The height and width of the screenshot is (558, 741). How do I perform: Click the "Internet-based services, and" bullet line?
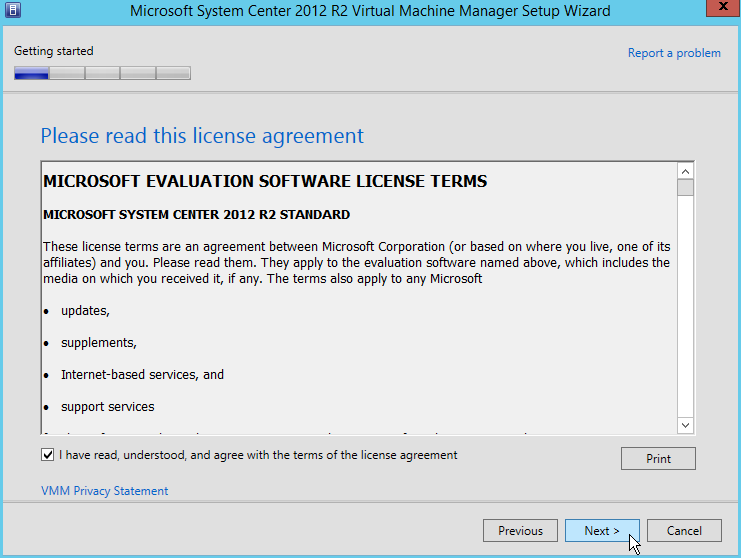coord(142,375)
